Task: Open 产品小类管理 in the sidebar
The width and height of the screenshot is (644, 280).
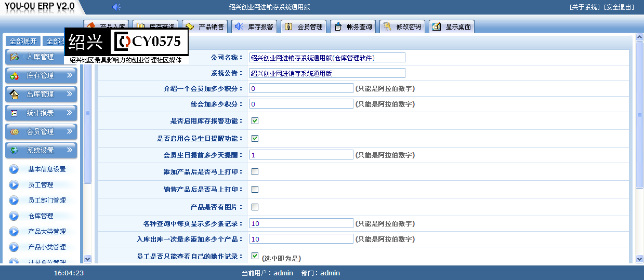Action: (47, 247)
